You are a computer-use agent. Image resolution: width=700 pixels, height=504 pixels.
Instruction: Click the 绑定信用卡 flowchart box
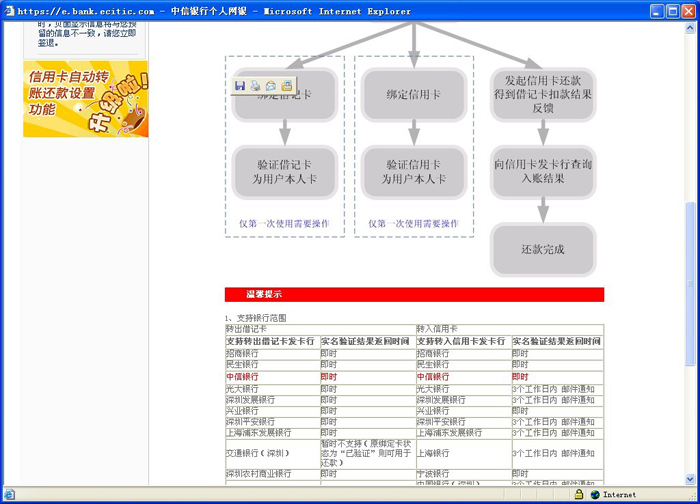click(413, 95)
